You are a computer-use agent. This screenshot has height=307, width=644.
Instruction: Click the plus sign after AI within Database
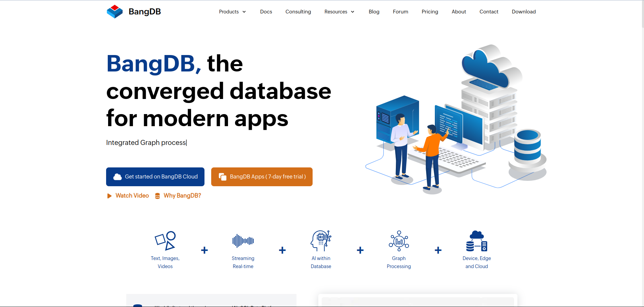point(360,250)
